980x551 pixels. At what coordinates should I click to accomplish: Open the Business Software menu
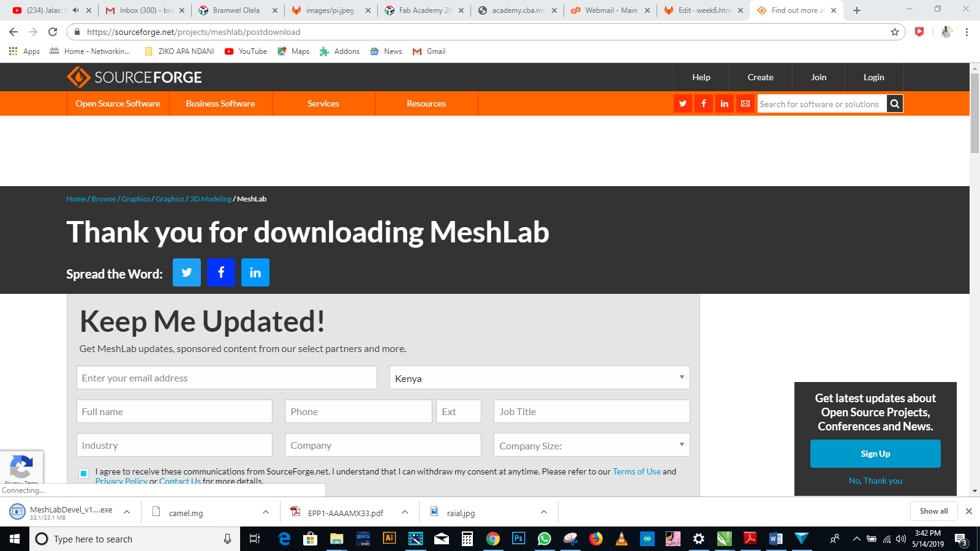pyautogui.click(x=221, y=103)
